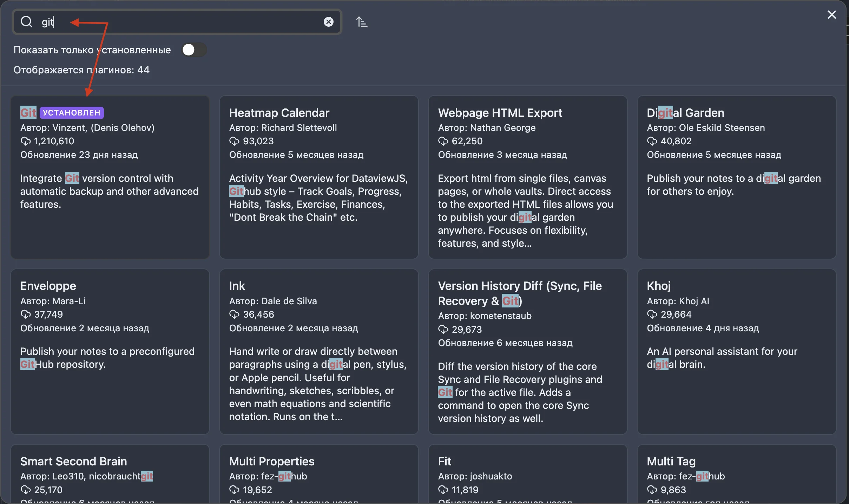Open the sort order options

362,22
